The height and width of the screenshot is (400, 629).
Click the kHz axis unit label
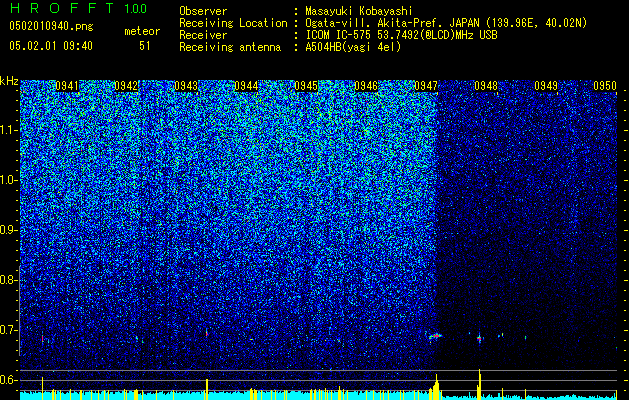[x=9, y=81]
